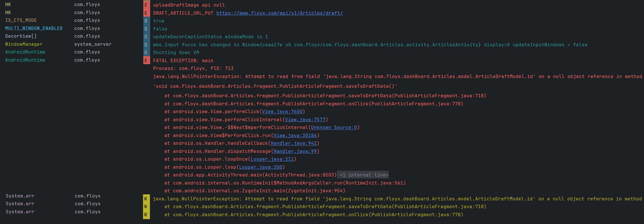Click the 'wms.Input focus has changed' log line
This screenshot has height=224, width=644.
[370, 45]
